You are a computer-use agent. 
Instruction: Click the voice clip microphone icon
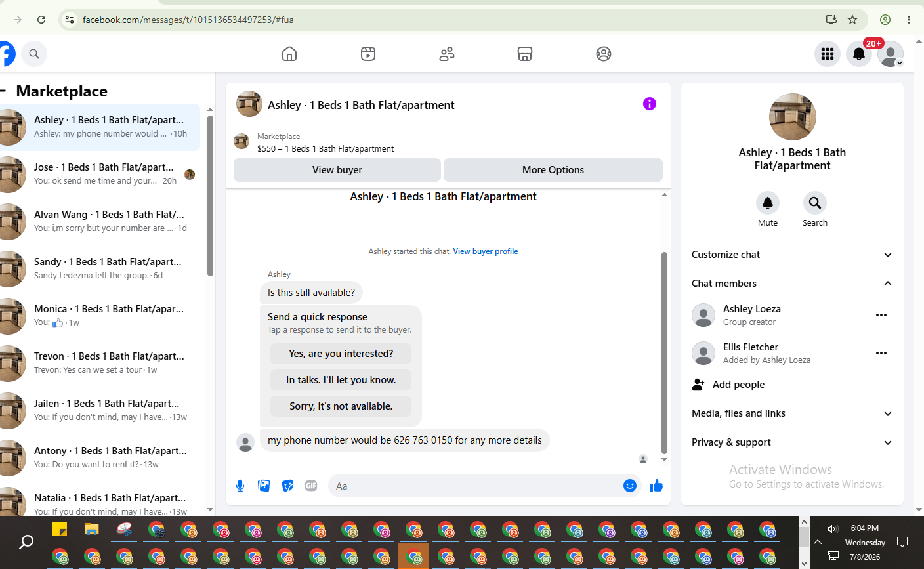(240, 486)
